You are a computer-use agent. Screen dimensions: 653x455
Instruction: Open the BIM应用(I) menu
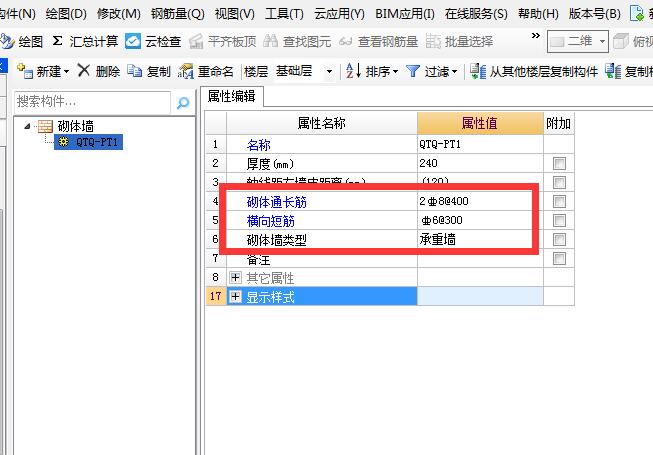coord(404,14)
